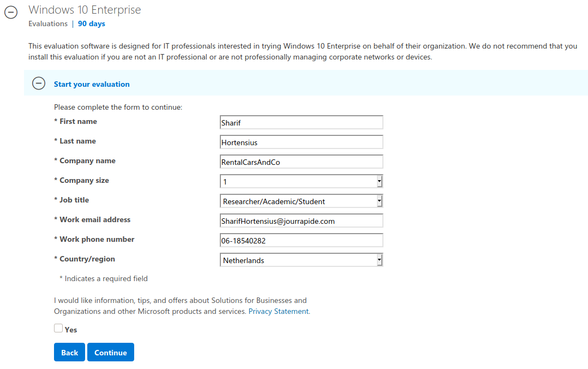588x369 pixels.
Task: Click the Last name label
Action: pyautogui.click(x=75, y=141)
